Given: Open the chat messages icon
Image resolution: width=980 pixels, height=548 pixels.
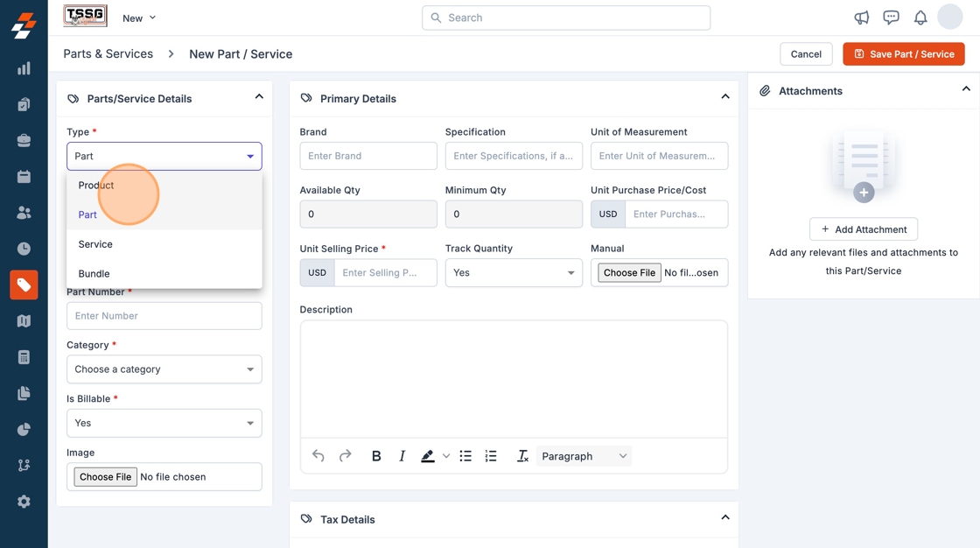Looking at the screenshot, I should click(891, 18).
